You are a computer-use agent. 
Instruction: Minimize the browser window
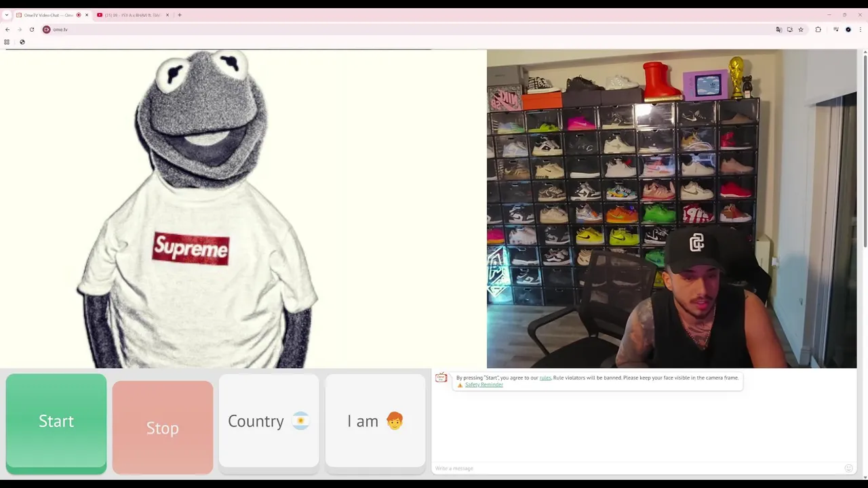(x=829, y=15)
